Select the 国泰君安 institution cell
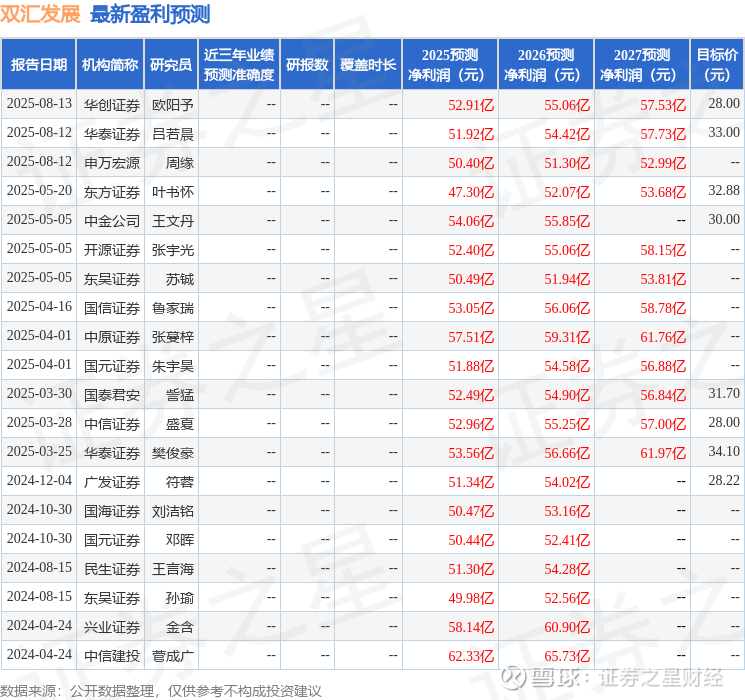 pyautogui.click(x=112, y=395)
